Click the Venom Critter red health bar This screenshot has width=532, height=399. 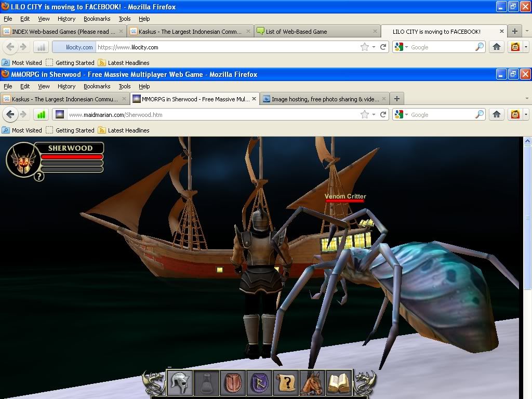(345, 201)
